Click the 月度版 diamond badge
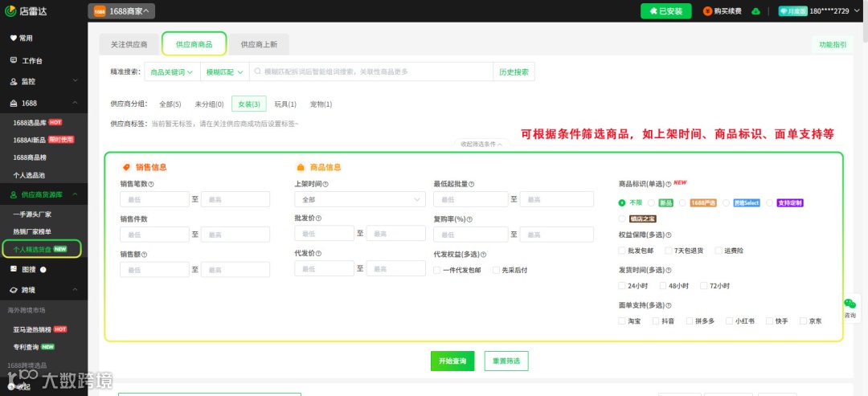This screenshot has height=396, width=868. coord(792,11)
